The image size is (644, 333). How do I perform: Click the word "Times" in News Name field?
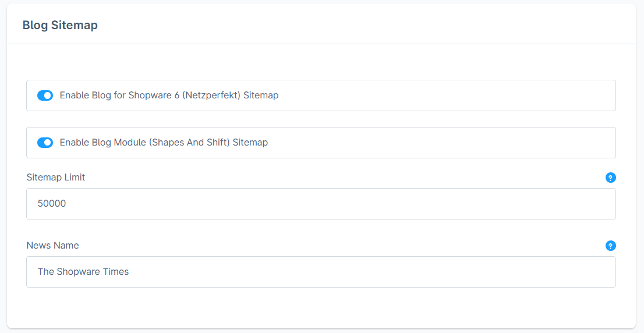116,272
